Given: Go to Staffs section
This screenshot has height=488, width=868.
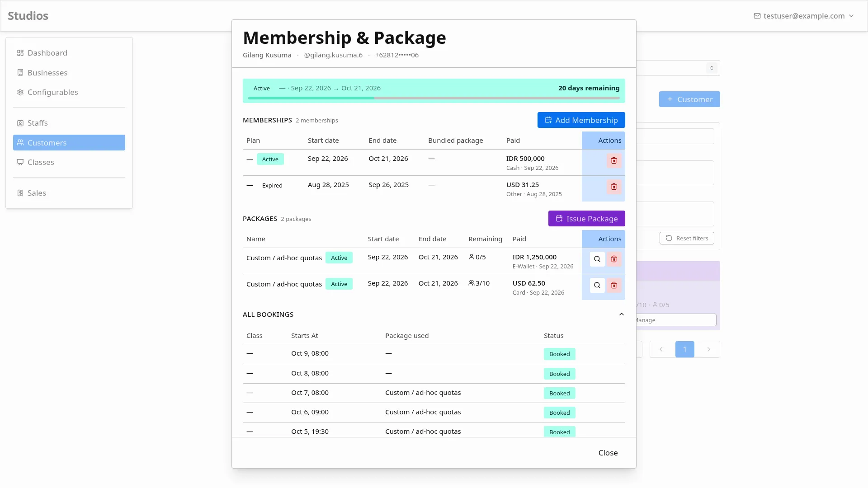Looking at the screenshot, I should click(69, 123).
